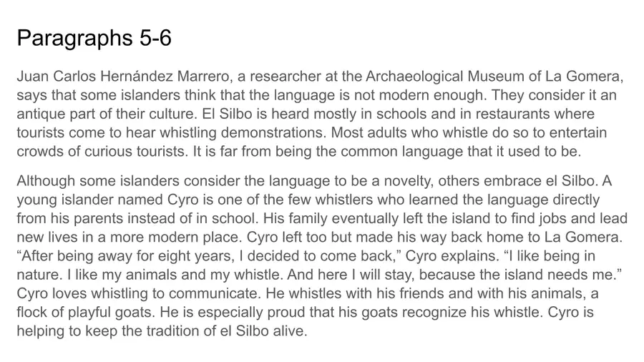Click the word "nature."
Screen dimensions: 644x362
40,275
